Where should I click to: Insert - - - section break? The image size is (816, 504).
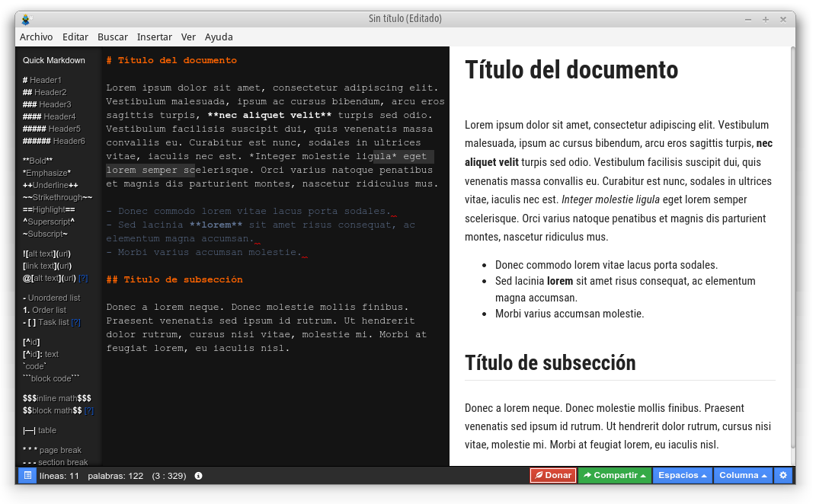pos(55,462)
